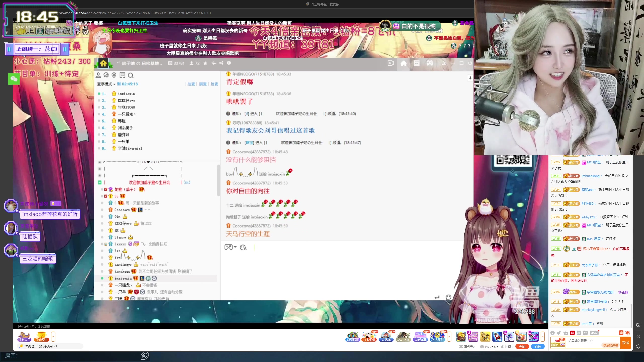Toggle the 粉 fan badge filter

click(572, 333)
